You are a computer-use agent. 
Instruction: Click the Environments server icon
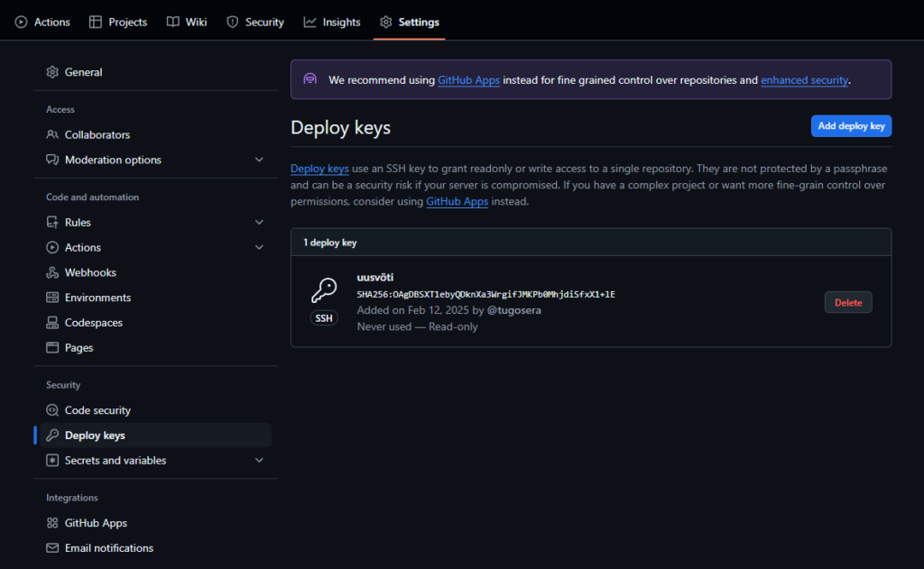(52, 298)
